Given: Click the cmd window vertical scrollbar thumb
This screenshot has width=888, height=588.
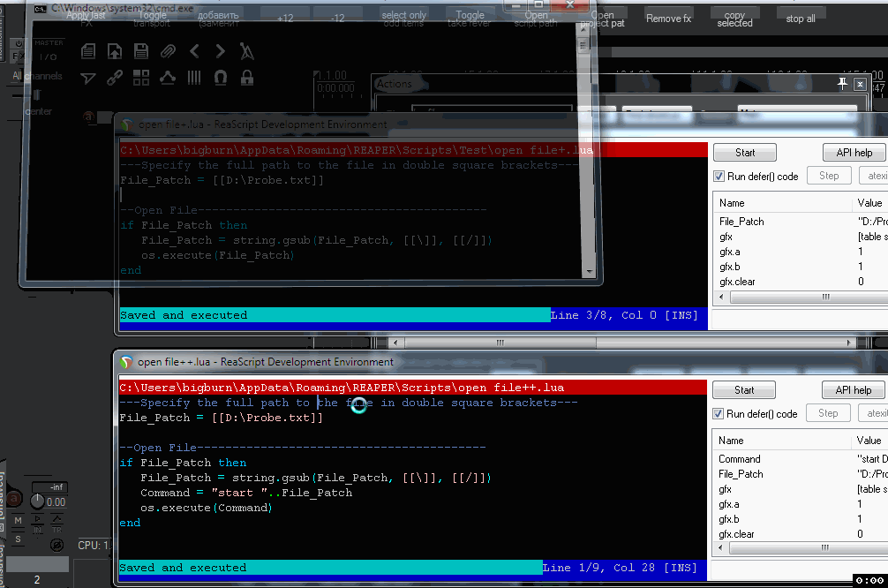Looking at the screenshot, I should point(583,45).
